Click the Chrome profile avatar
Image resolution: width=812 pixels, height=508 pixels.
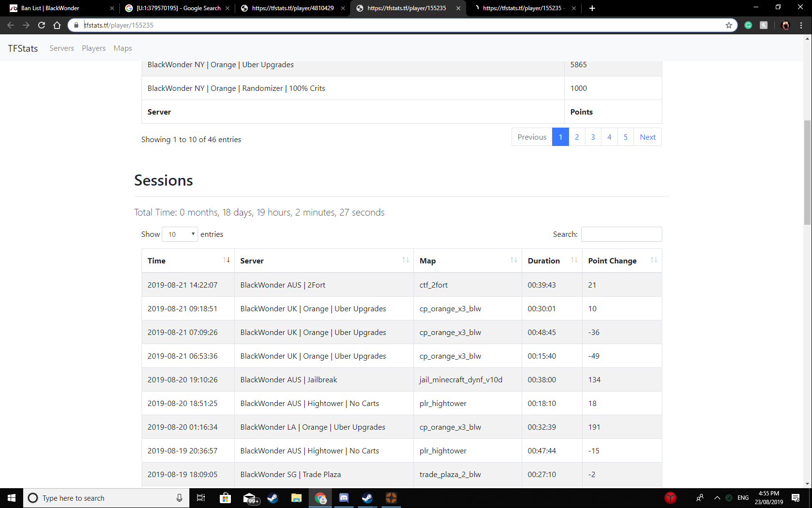coord(785,25)
